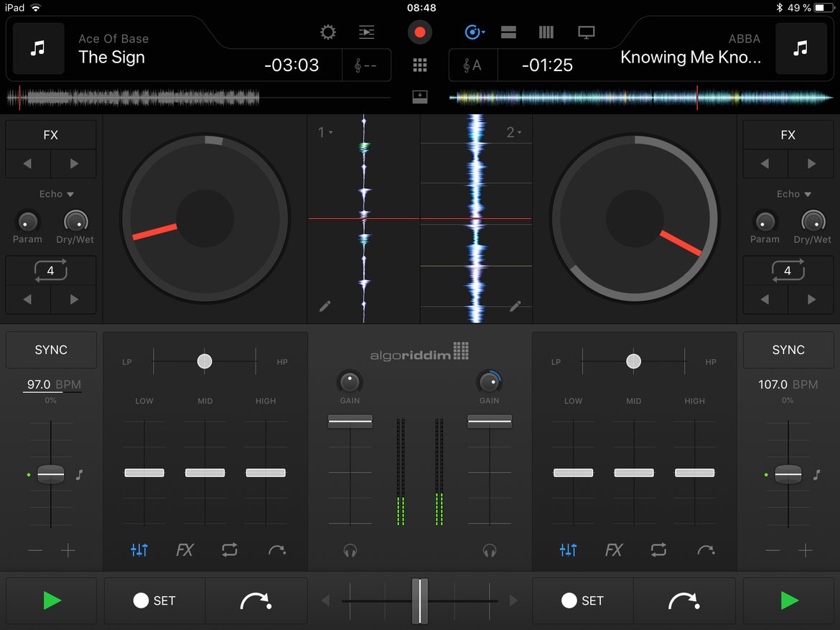
Task: Select previous effect on left FX panel
Action: click(x=28, y=164)
